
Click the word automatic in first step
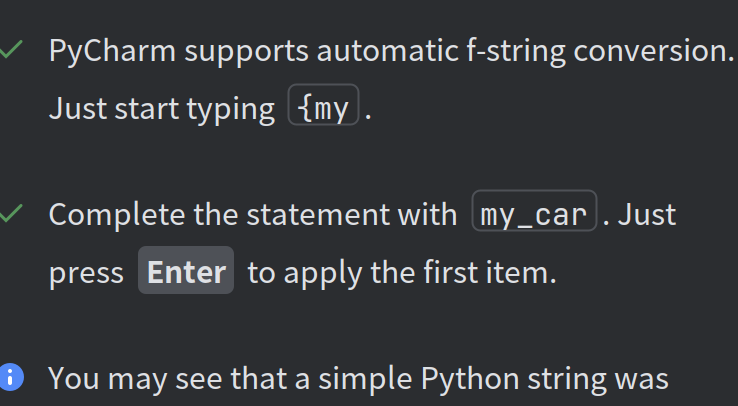[387, 51]
